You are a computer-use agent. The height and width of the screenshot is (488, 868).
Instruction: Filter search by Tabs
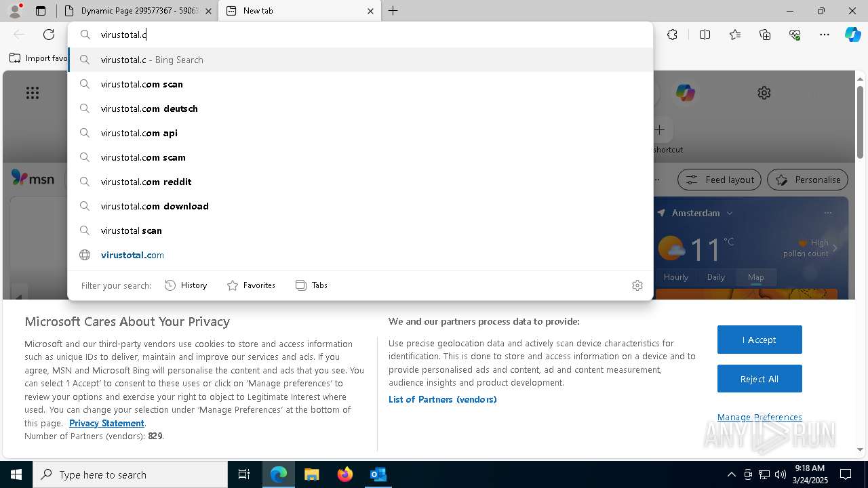click(x=311, y=285)
